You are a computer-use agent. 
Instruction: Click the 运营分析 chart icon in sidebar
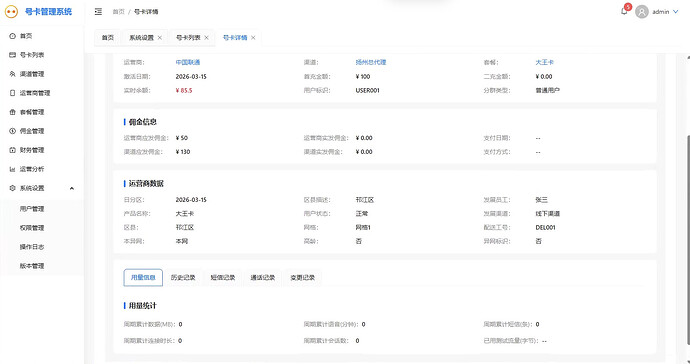point(12,169)
